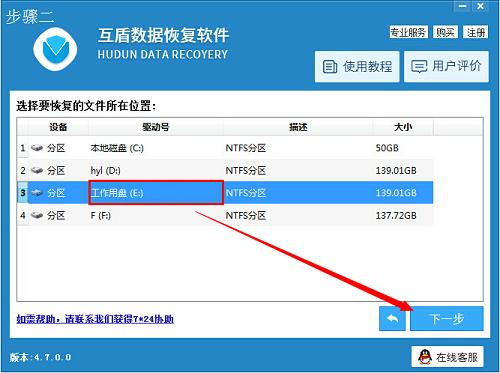Minimize the recovery software window
This screenshot has height=373, width=500.
pyautogui.click(x=462, y=6)
